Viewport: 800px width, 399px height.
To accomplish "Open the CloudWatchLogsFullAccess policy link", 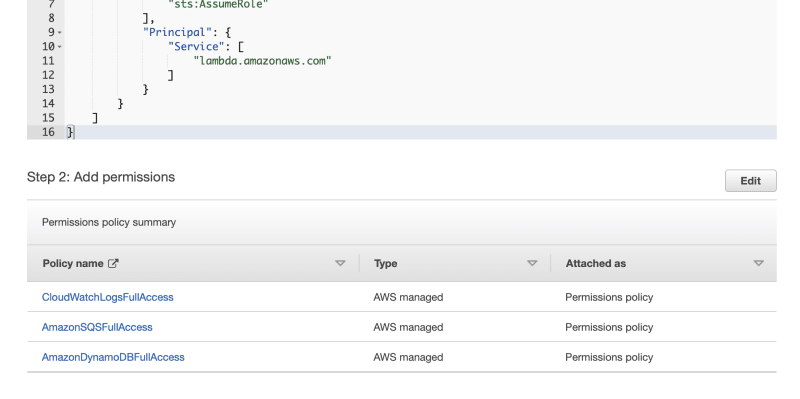I will click(108, 297).
